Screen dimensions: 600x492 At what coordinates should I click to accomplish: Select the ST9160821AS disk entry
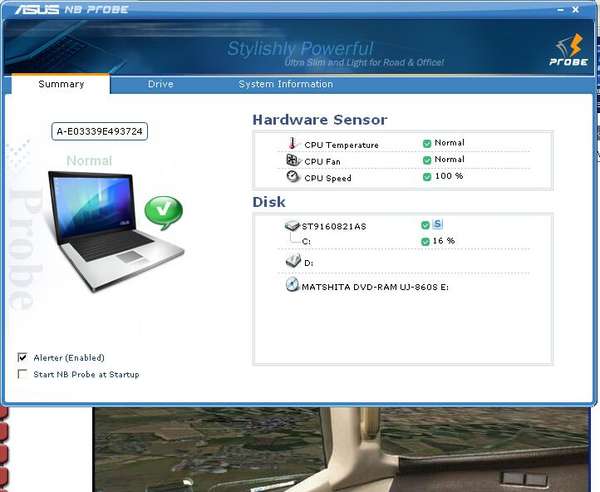click(x=334, y=226)
